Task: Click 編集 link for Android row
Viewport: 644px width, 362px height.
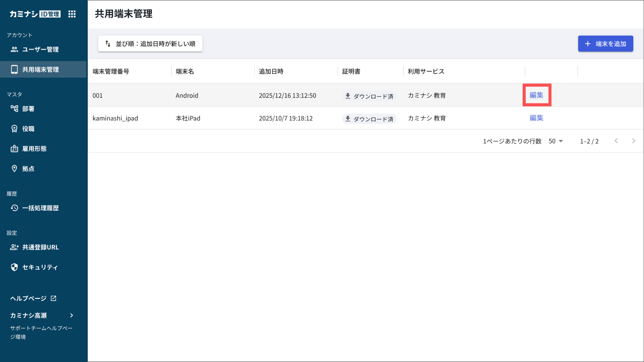Action: 536,95
